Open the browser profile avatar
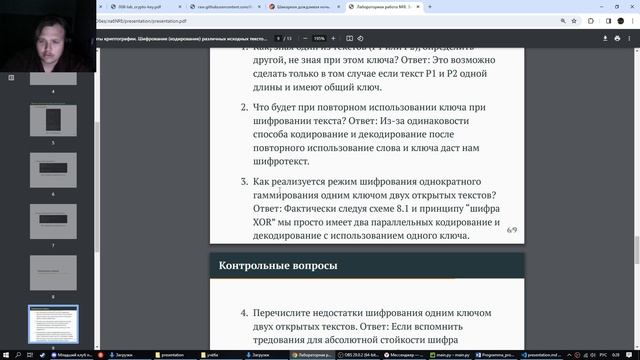Screen dimensions: 640x360 point(620,21)
